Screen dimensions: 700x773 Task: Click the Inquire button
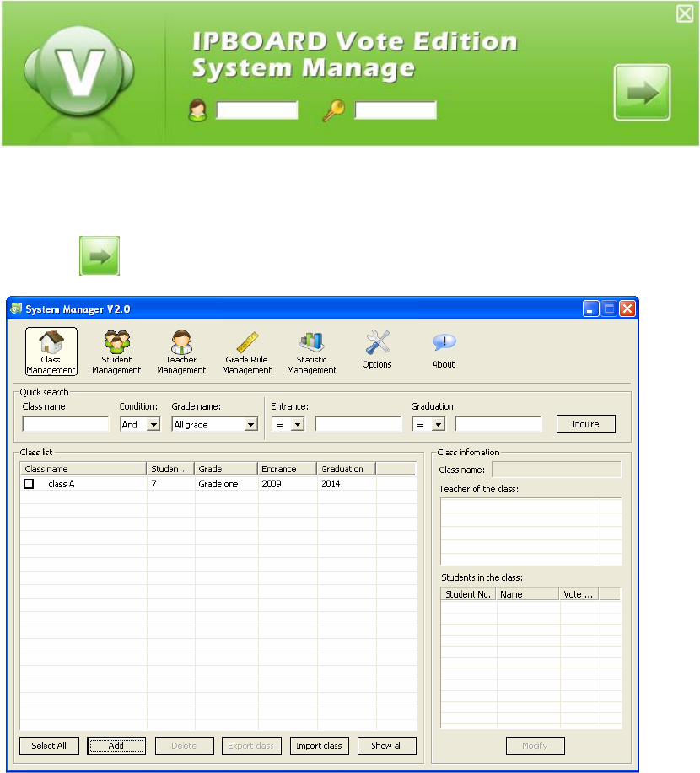point(585,424)
